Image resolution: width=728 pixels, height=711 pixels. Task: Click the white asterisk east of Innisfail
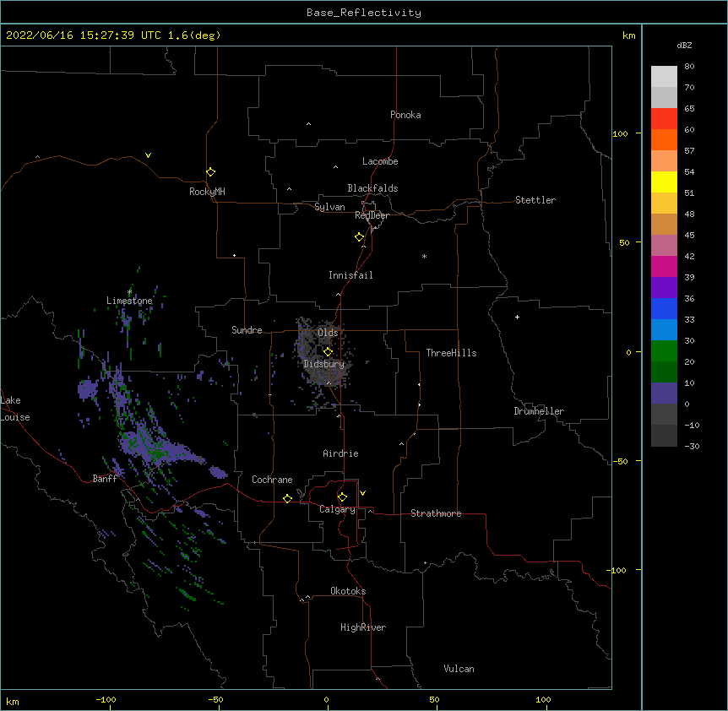tap(424, 256)
